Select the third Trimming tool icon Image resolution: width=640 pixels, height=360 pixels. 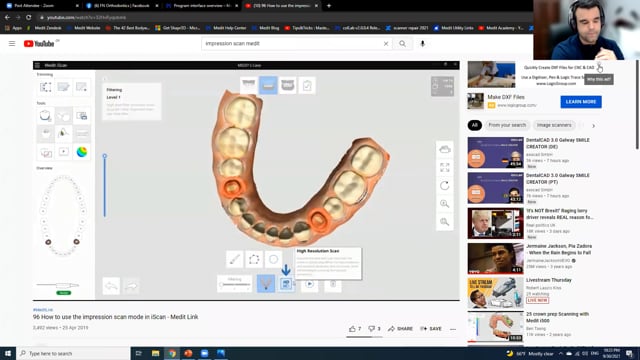pyautogui.click(x=81, y=87)
